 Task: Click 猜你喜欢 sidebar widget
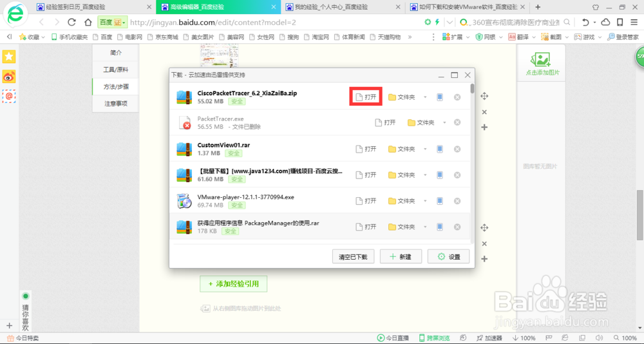coord(26,311)
